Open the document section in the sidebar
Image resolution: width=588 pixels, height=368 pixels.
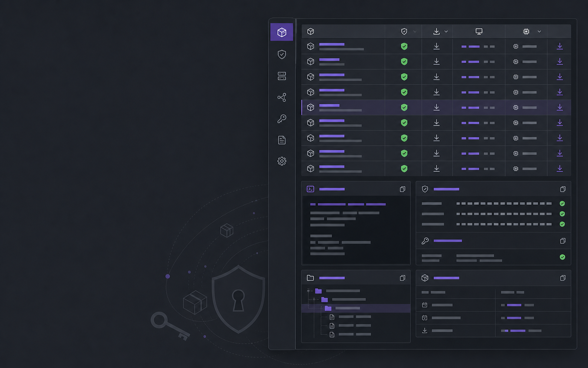282,140
